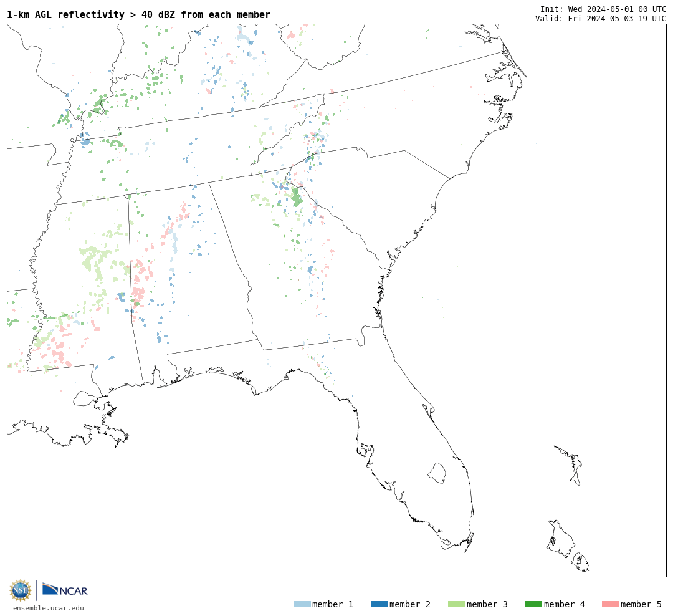Open the ensemble.ucar.edu link text
Viewport: 673px width, 616px height.
click(49, 608)
